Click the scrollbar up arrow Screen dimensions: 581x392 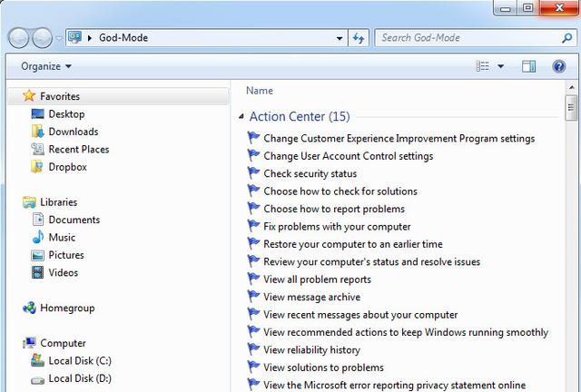[571, 88]
